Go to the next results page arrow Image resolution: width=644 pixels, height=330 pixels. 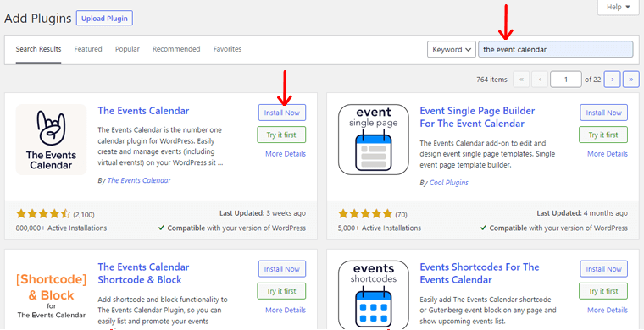coord(613,80)
